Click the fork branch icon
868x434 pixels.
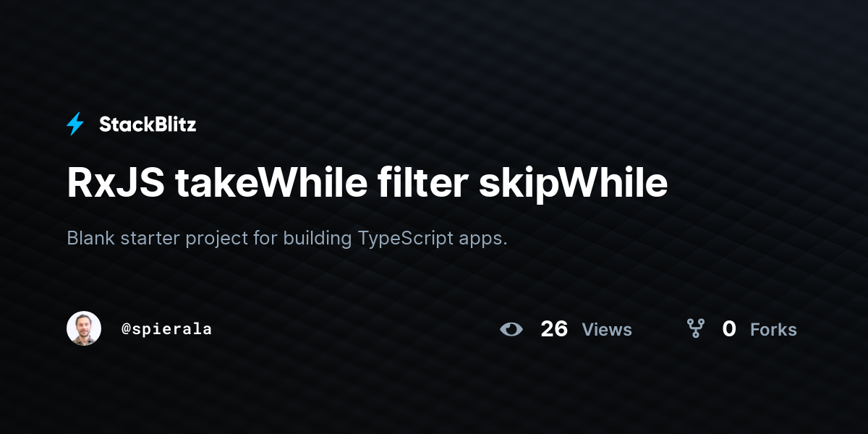pos(695,329)
